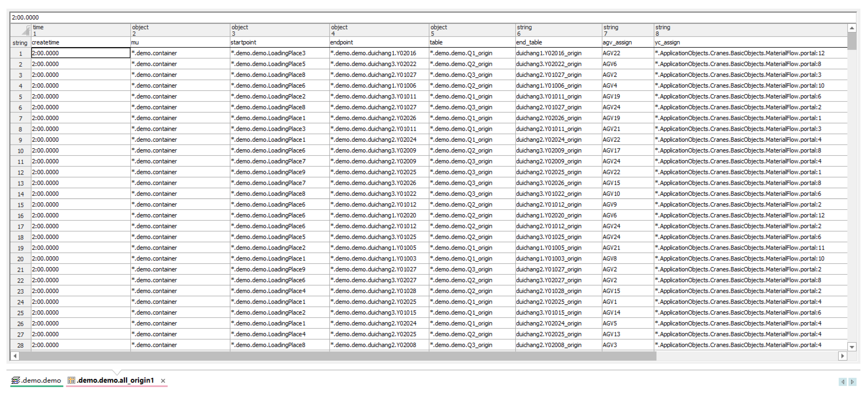
Task: Navigate to previous tab with left arrow
Action: pyautogui.click(x=843, y=382)
